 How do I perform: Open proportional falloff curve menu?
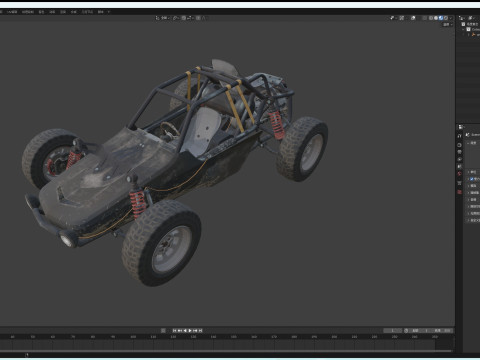[204, 18]
